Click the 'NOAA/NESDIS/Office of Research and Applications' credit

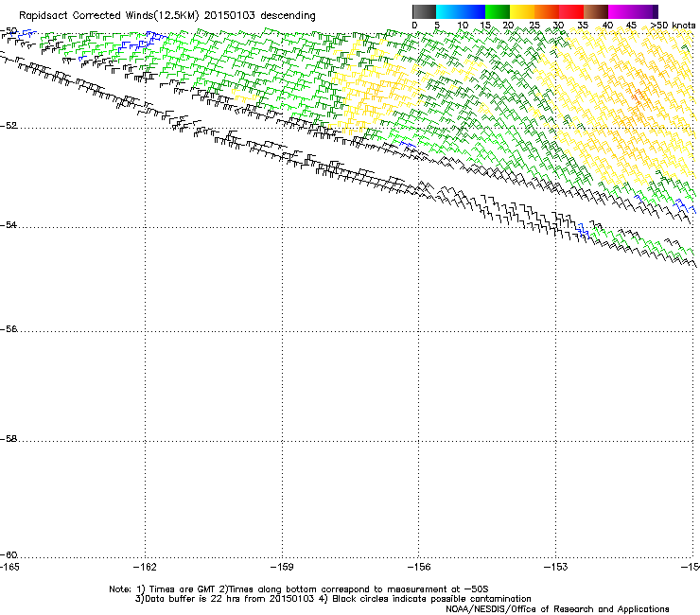(557, 609)
